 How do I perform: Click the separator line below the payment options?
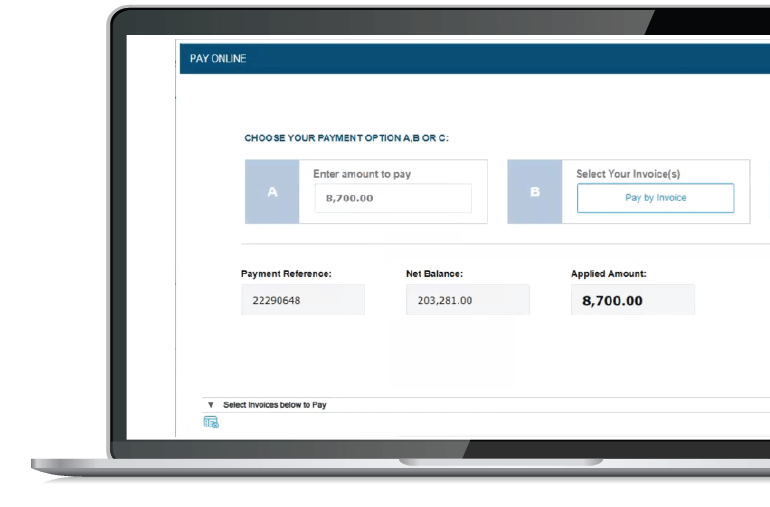point(500,244)
